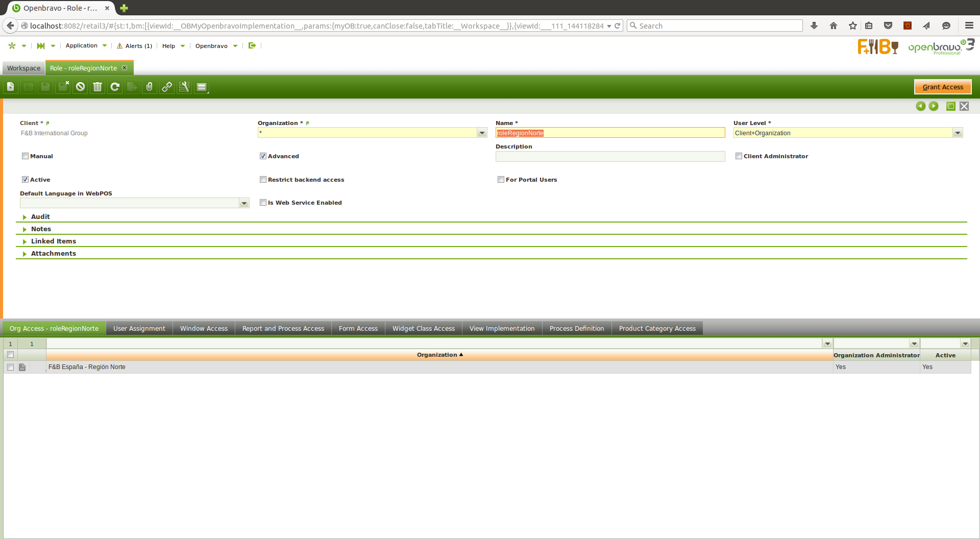Click the trash can delete icon
Viewport: 980px width, 539px height.
pos(97,87)
